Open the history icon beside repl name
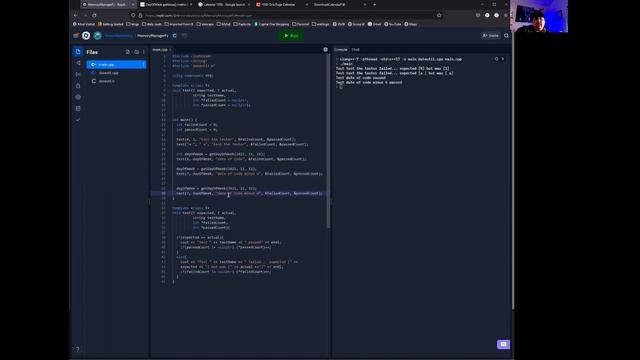The image size is (640, 360). [x=184, y=36]
